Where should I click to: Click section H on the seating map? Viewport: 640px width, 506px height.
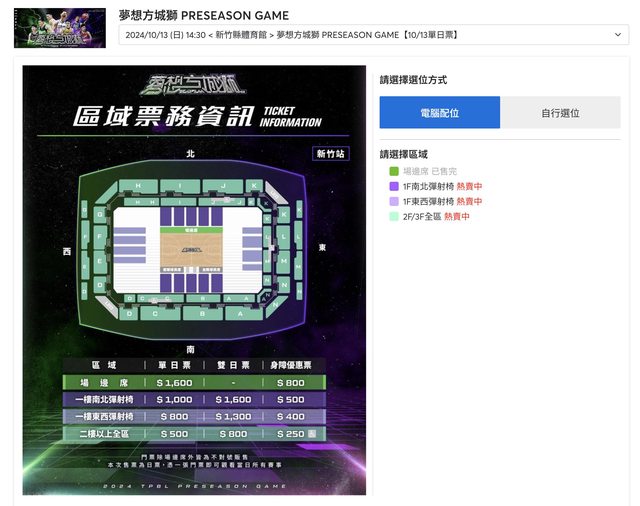pos(138,186)
